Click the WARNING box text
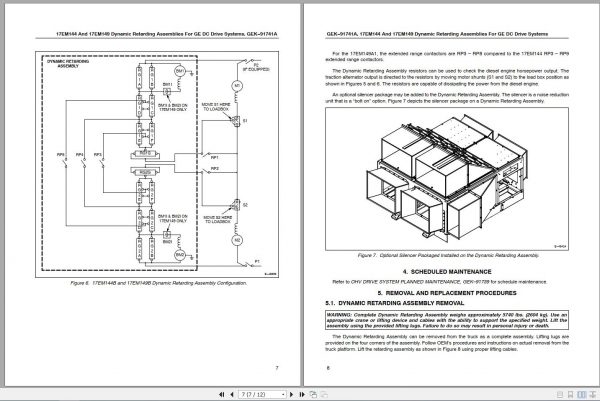This screenshot has height=401, width=600. pyautogui.click(x=447, y=320)
